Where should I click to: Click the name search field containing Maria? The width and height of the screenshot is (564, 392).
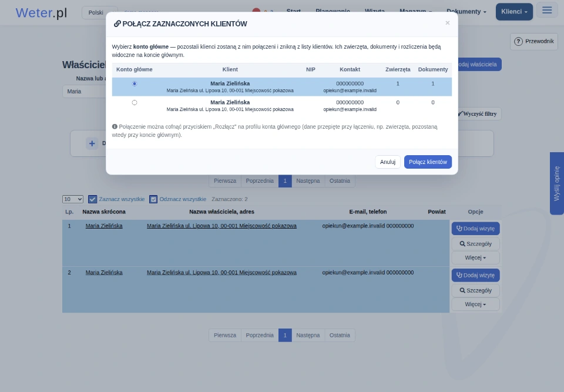tap(84, 92)
